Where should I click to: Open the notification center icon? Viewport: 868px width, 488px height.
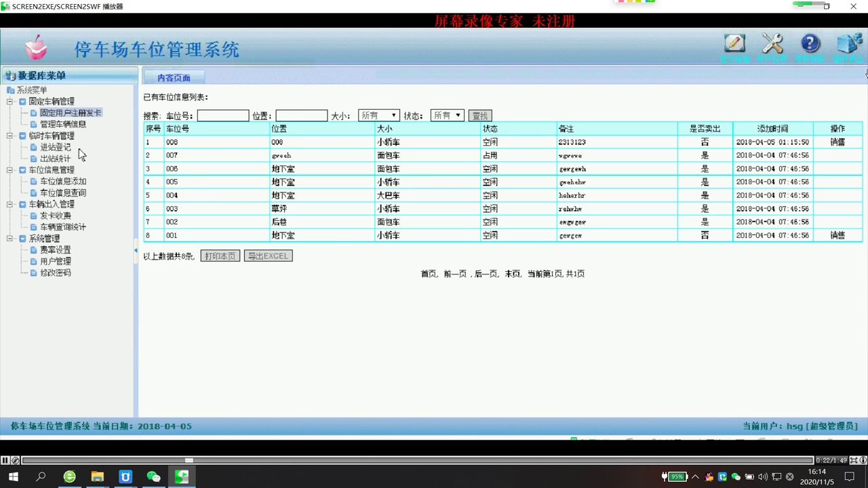pos(850,477)
